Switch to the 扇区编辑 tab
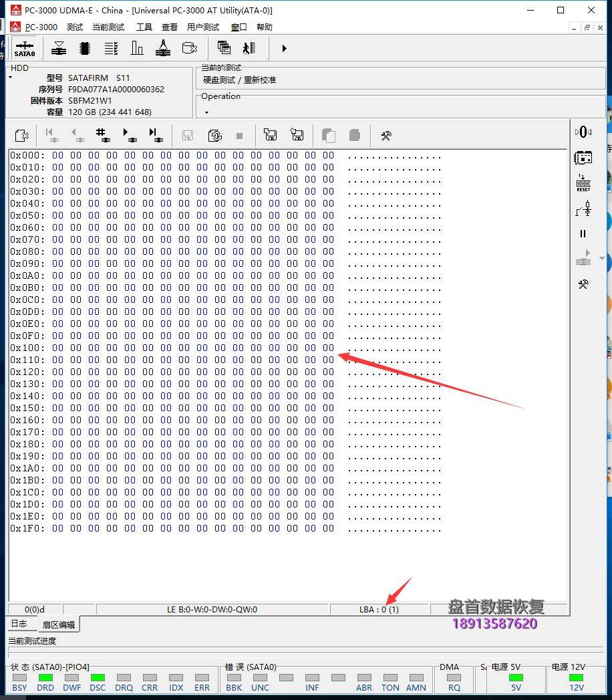Viewport: 612px width, 700px height. (59, 624)
